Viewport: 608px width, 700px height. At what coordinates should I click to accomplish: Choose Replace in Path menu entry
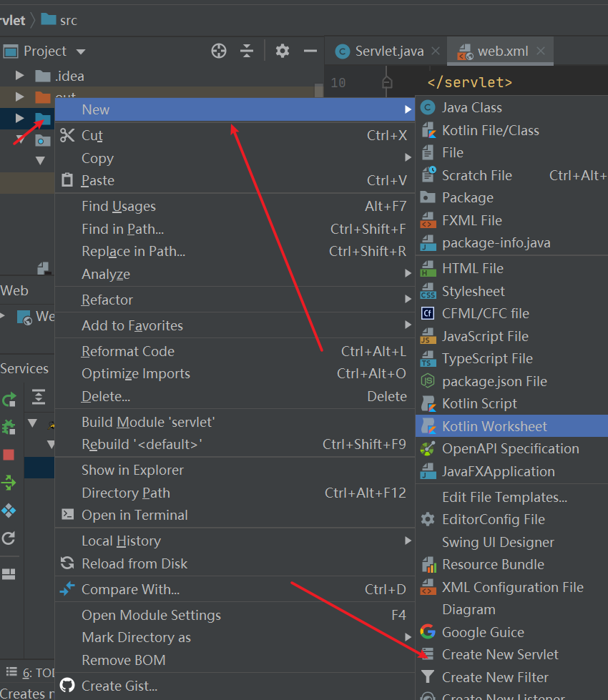235,252
